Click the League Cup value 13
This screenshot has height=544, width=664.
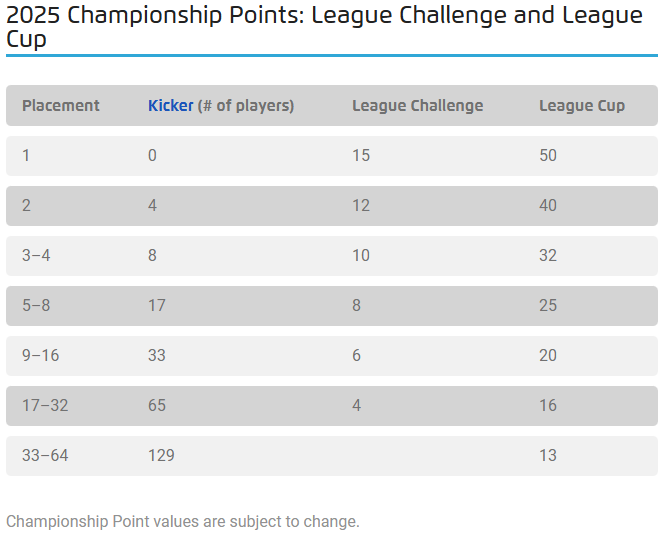[548, 456]
